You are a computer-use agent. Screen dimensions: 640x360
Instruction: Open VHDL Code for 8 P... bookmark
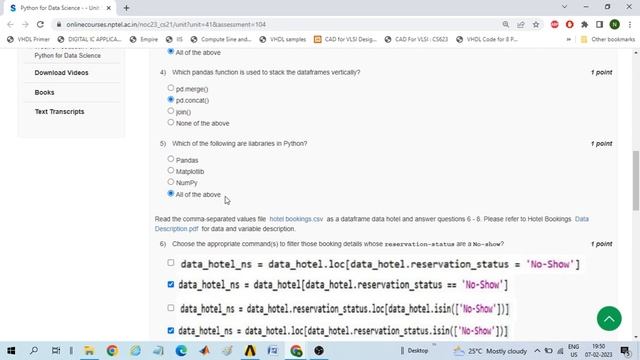(487, 40)
